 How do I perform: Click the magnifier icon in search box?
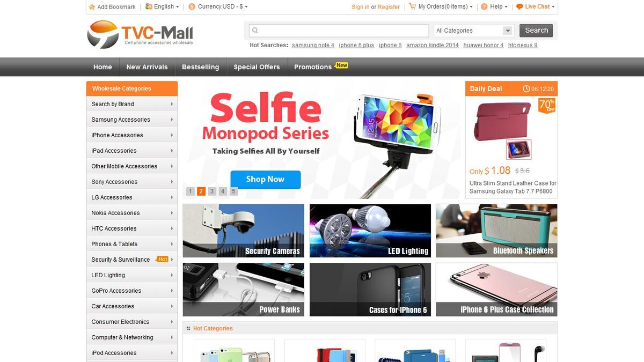255,31
